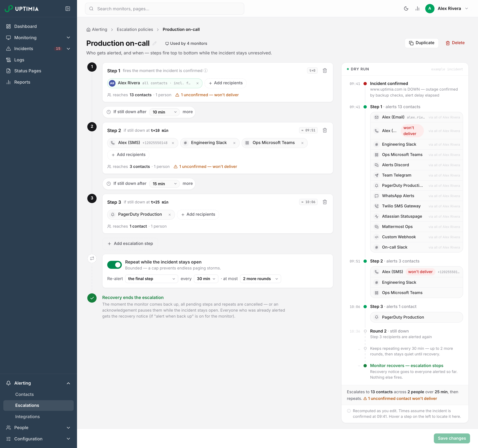Focus the search monitors field

[164, 9]
